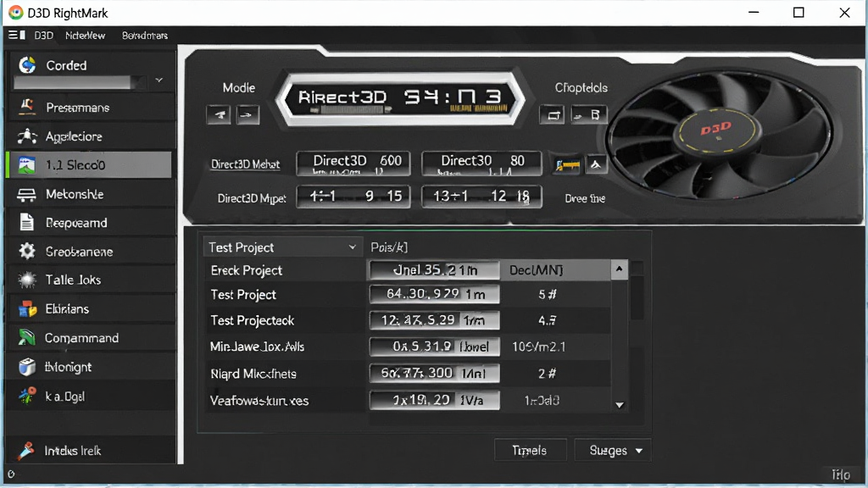Viewport: 868px width, 488px height.
Task: Click the left Modle arrow button
Action: click(x=219, y=114)
